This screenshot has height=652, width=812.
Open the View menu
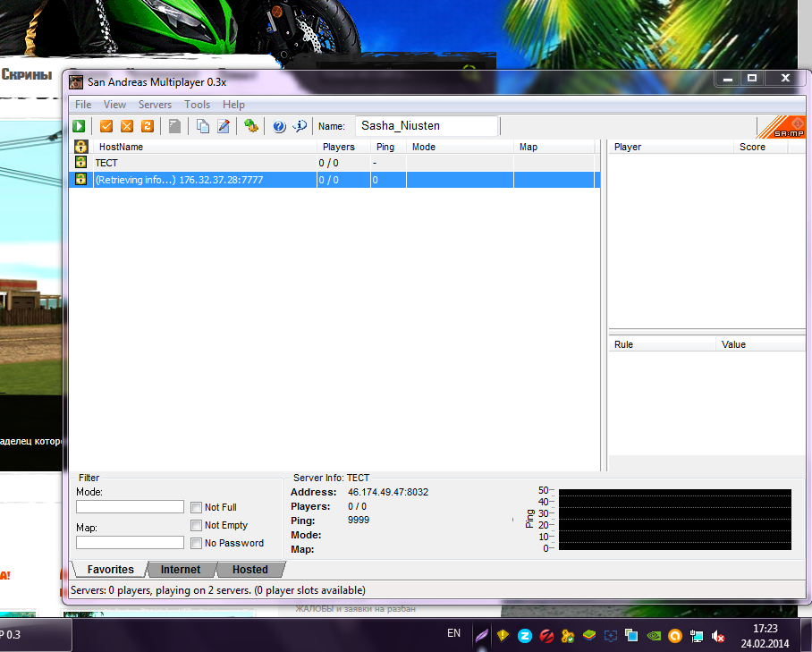(x=114, y=105)
